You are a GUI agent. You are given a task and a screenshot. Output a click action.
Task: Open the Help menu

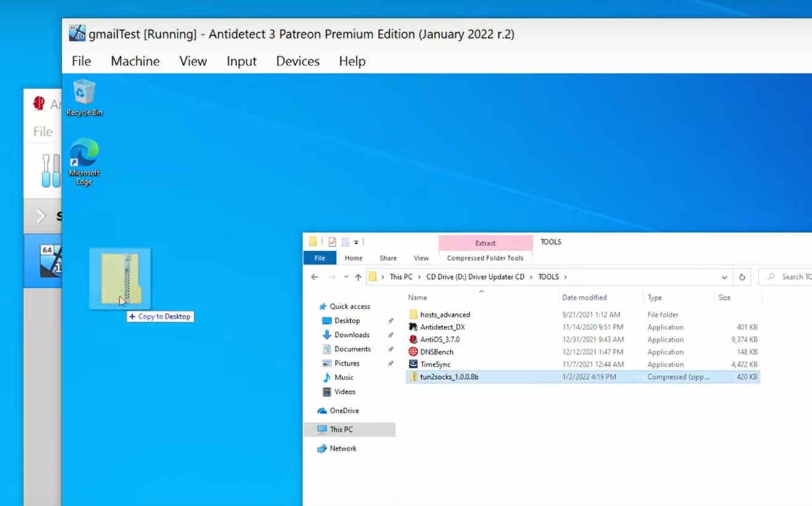352,61
